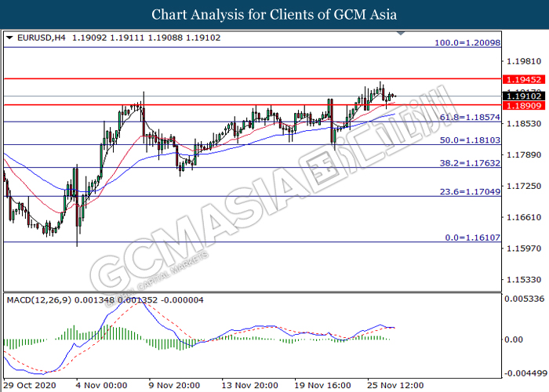Click the red 1.18909 support price tag
Viewport: 549px width, 392px height.
(x=524, y=105)
